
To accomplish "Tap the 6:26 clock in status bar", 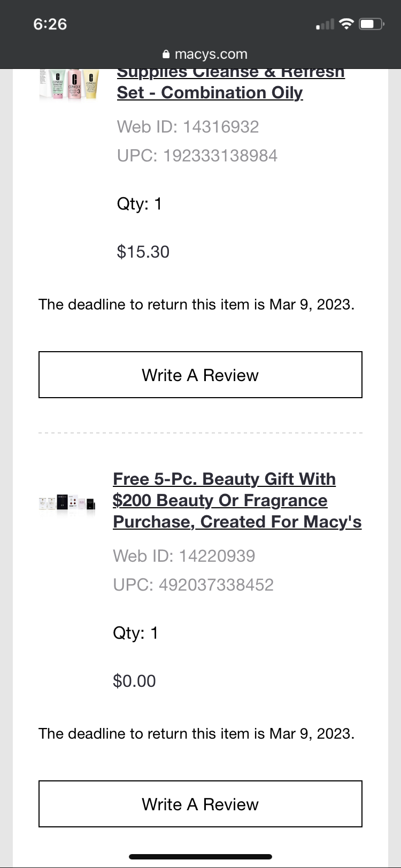I will coord(50,24).
